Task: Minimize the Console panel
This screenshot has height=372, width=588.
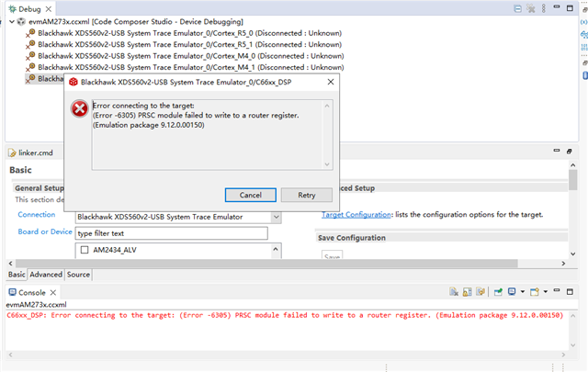Action: click(557, 290)
